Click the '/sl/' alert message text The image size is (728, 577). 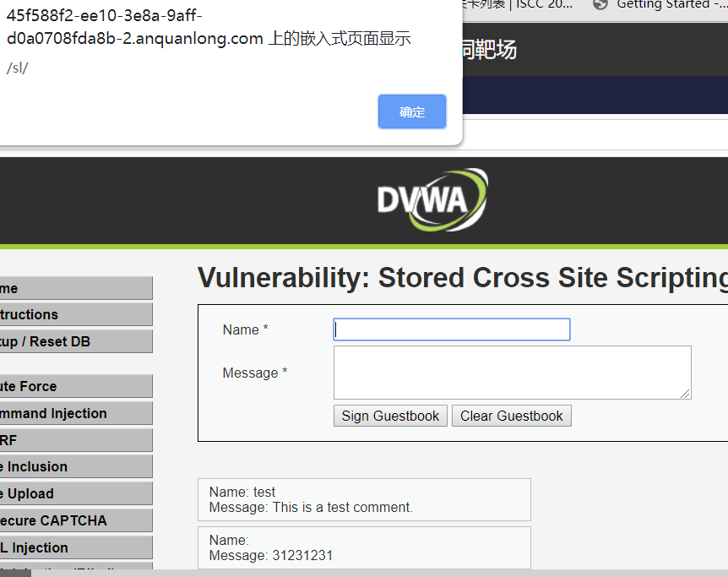click(17, 68)
